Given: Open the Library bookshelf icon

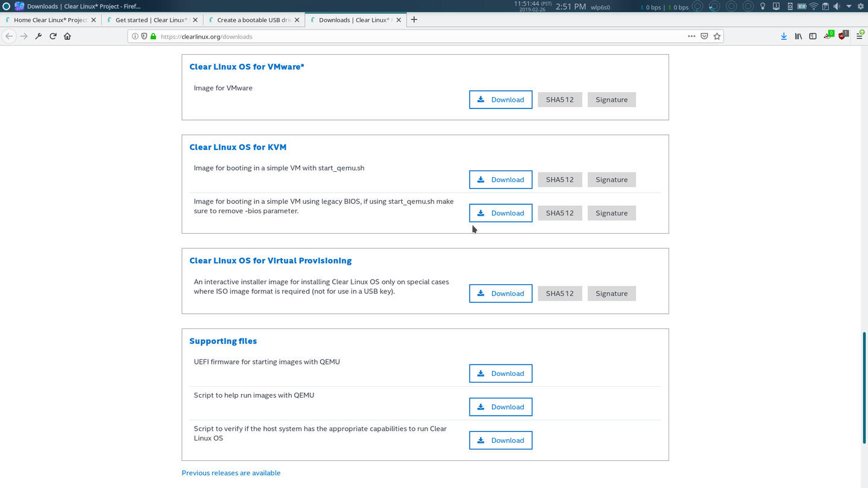Looking at the screenshot, I should 798,36.
